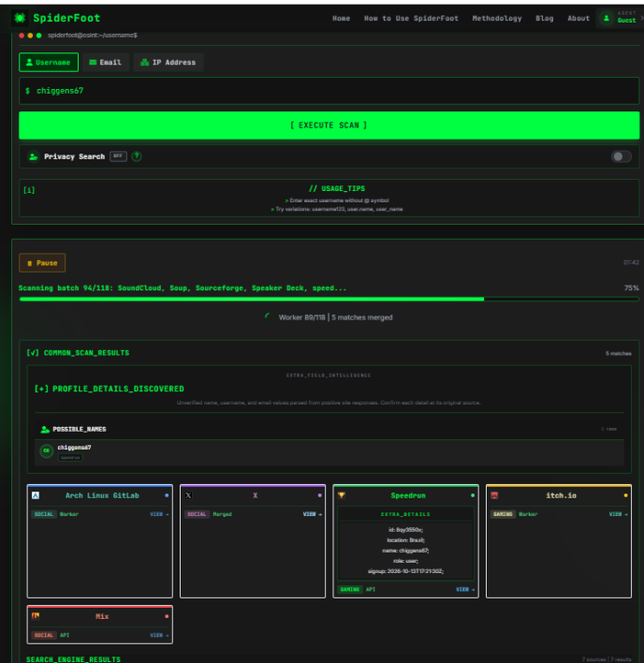Click the 5 matches counter
Image resolution: width=644 pixels, height=663 pixels.
click(618, 353)
